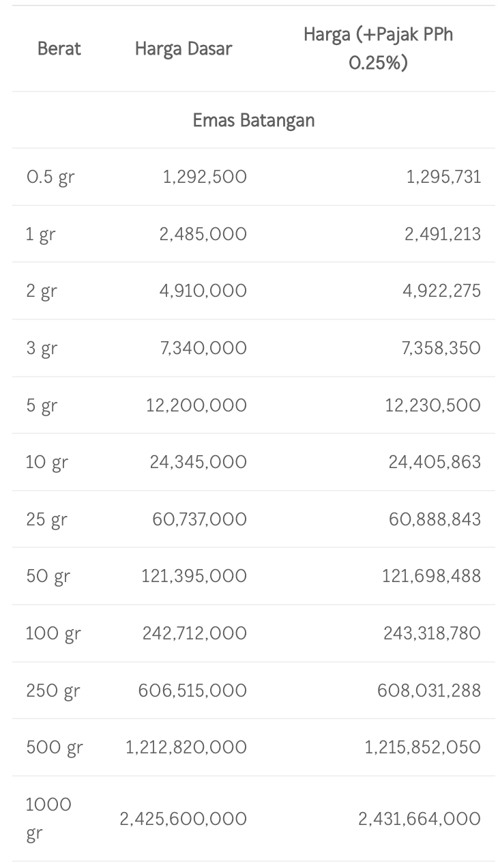This screenshot has width=498, height=868.
Task: Select base price 24,345,000
Action: coord(199,463)
